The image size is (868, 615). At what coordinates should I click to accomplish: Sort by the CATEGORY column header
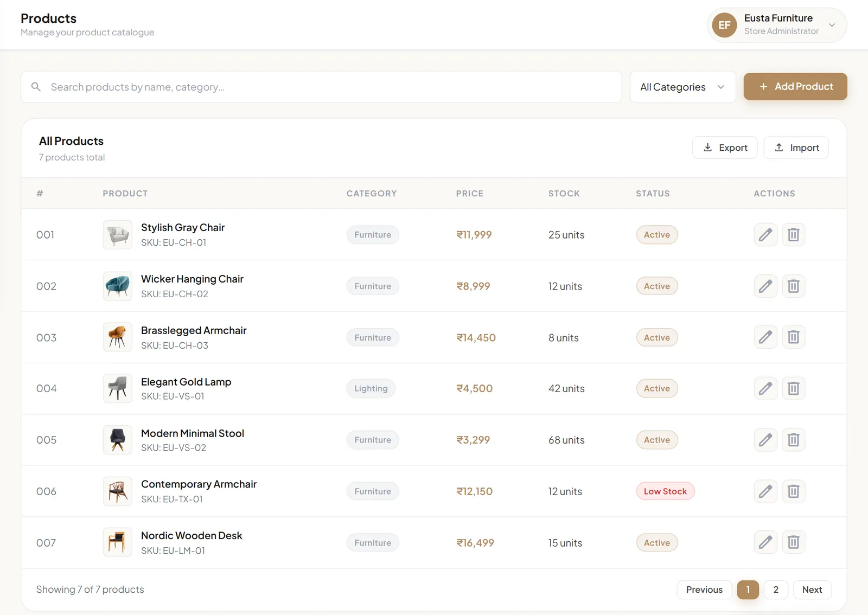[x=372, y=194]
